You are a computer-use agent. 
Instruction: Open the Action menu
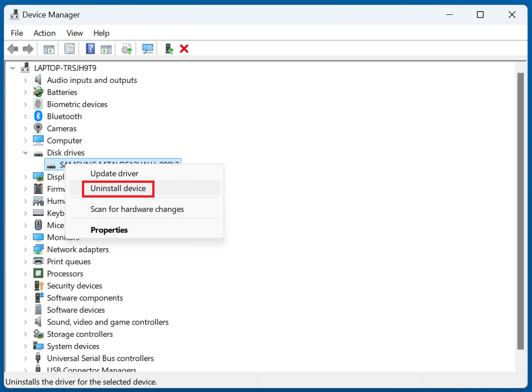click(44, 33)
